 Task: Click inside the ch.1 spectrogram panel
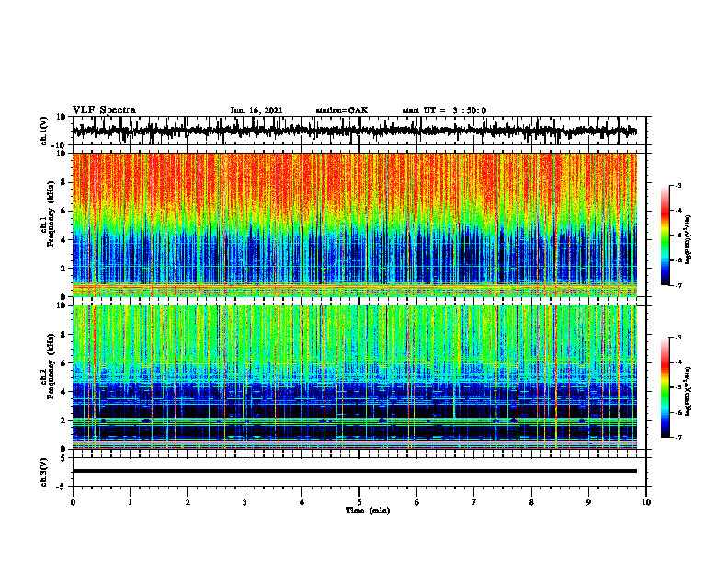pyautogui.click(x=355, y=224)
